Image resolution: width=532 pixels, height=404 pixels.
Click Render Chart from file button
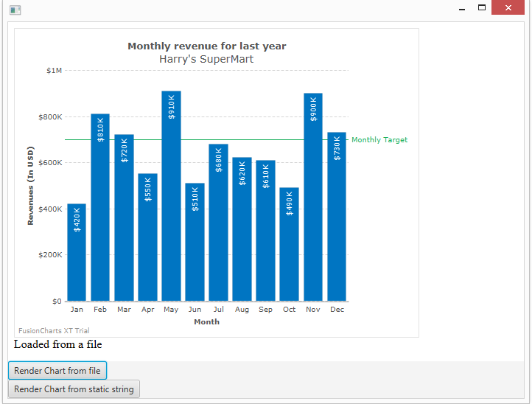click(x=57, y=371)
